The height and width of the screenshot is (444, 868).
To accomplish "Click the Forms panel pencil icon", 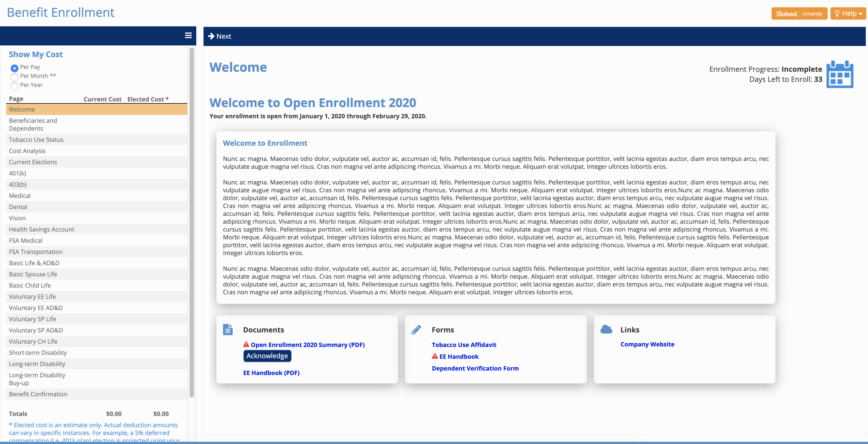I will (x=417, y=330).
